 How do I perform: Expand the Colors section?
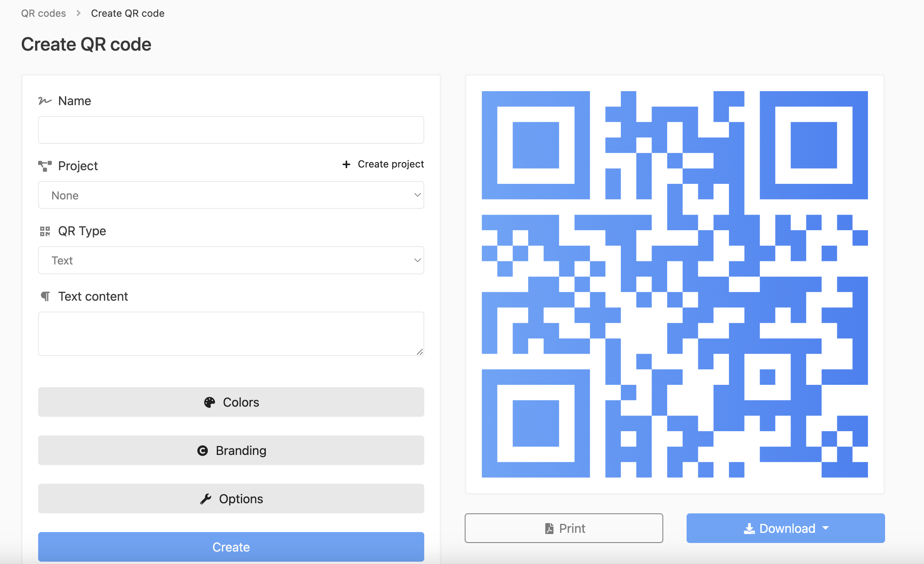231,402
